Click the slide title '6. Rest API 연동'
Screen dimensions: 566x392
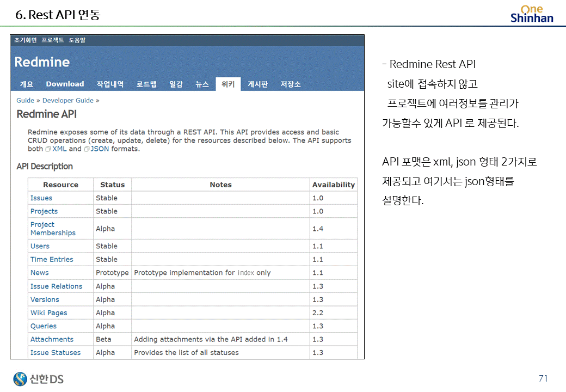pyautogui.click(x=58, y=15)
